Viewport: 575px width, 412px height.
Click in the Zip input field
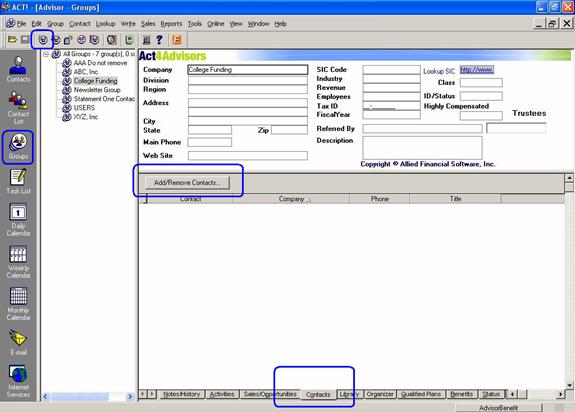(289, 130)
